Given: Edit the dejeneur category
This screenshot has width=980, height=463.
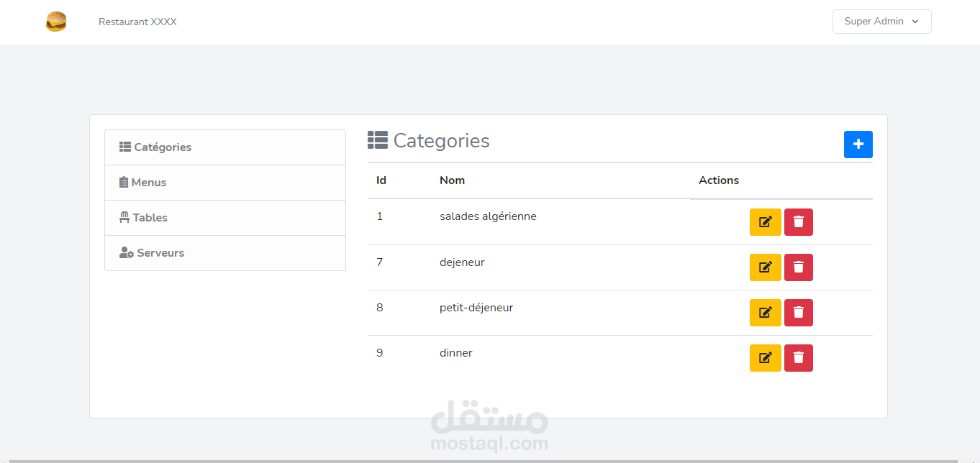Looking at the screenshot, I should tap(765, 267).
